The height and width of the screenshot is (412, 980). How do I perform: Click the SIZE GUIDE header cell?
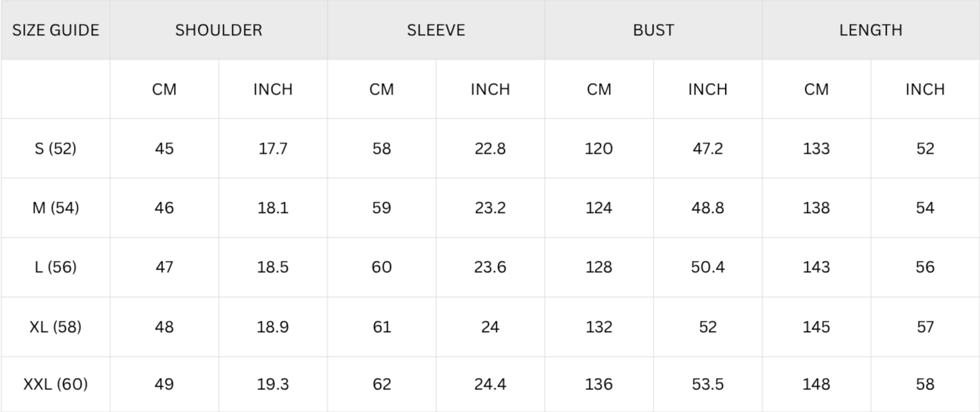[x=55, y=30]
